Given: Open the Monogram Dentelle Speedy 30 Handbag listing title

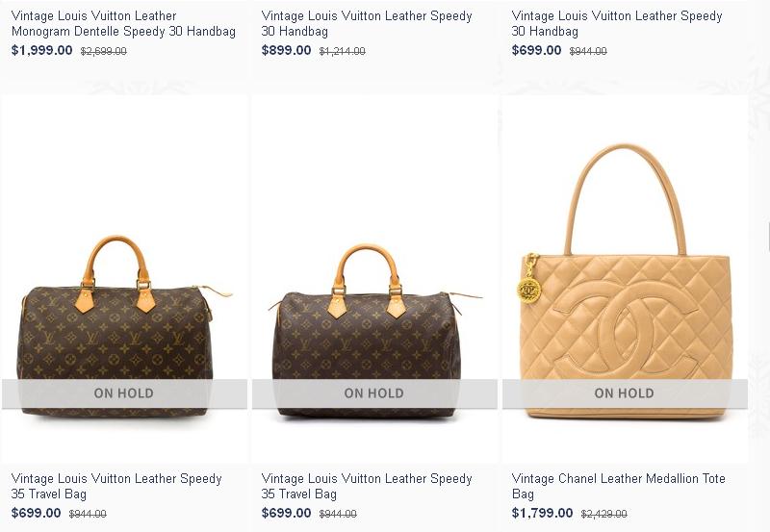Looking at the screenshot, I should tap(123, 23).
